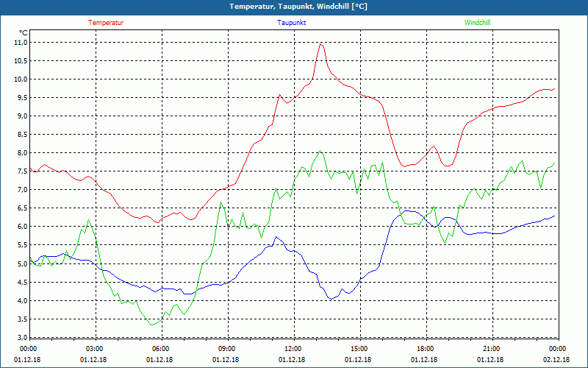588x368 pixels.
Task: Click the 03:00 time axis label
Action: tap(95, 349)
